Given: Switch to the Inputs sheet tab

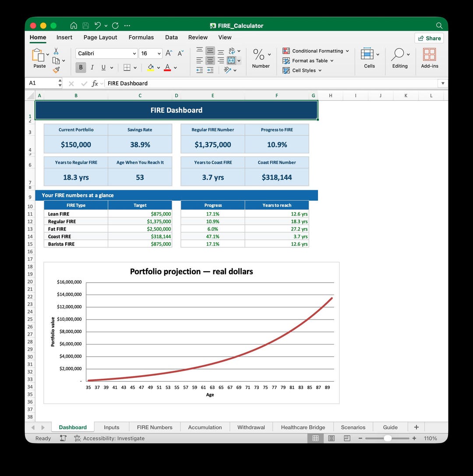Looking at the screenshot, I should [x=112, y=427].
